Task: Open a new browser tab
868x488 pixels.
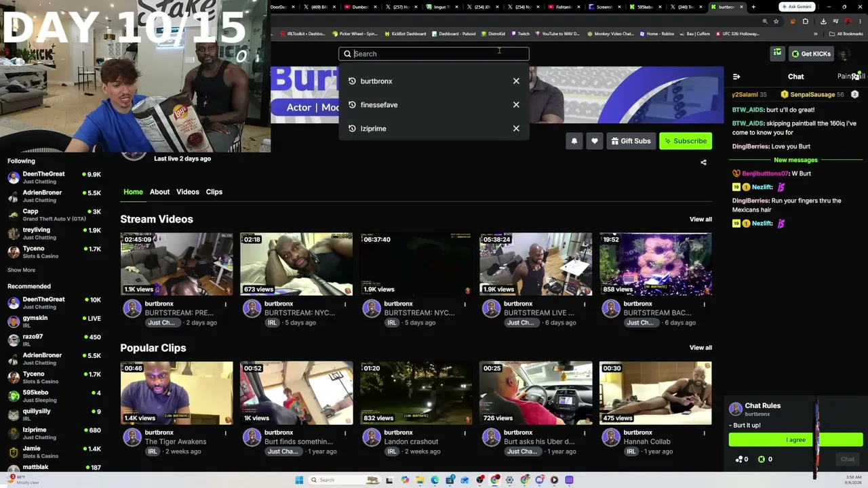Action: pyautogui.click(x=753, y=7)
